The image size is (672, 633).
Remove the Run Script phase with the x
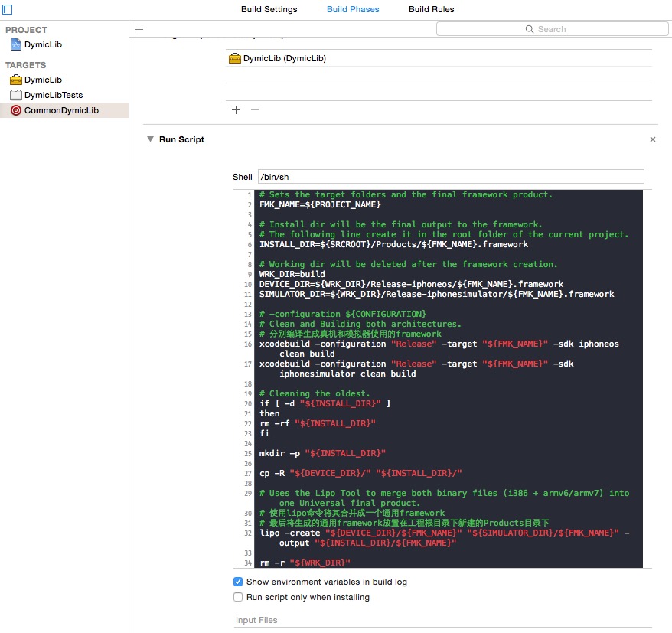click(x=653, y=139)
